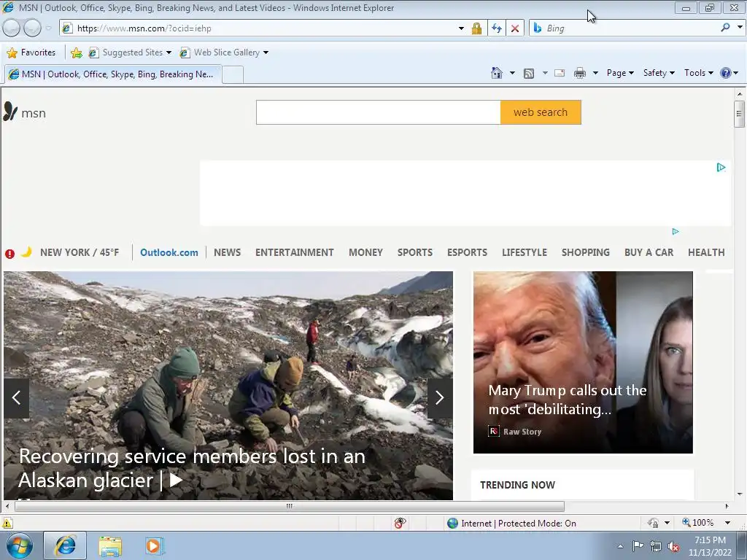This screenshot has height=560, width=747.
Task: Click the muted volume tray icon
Action: [x=673, y=546]
